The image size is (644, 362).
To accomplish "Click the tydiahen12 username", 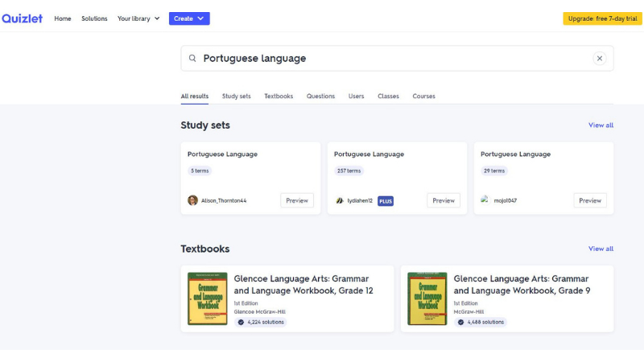I will pyautogui.click(x=360, y=200).
